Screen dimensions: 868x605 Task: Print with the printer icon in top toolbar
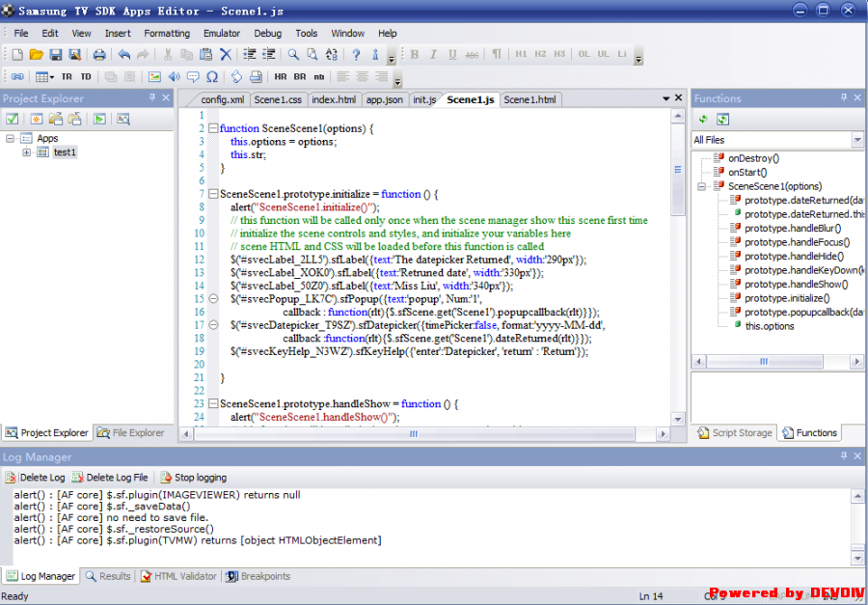point(99,54)
